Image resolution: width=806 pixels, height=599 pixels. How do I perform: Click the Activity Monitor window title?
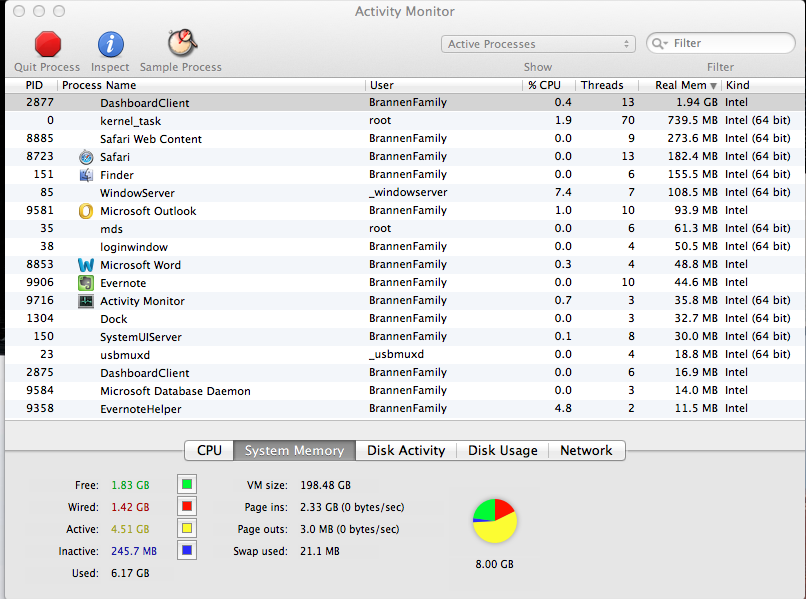coord(405,11)
